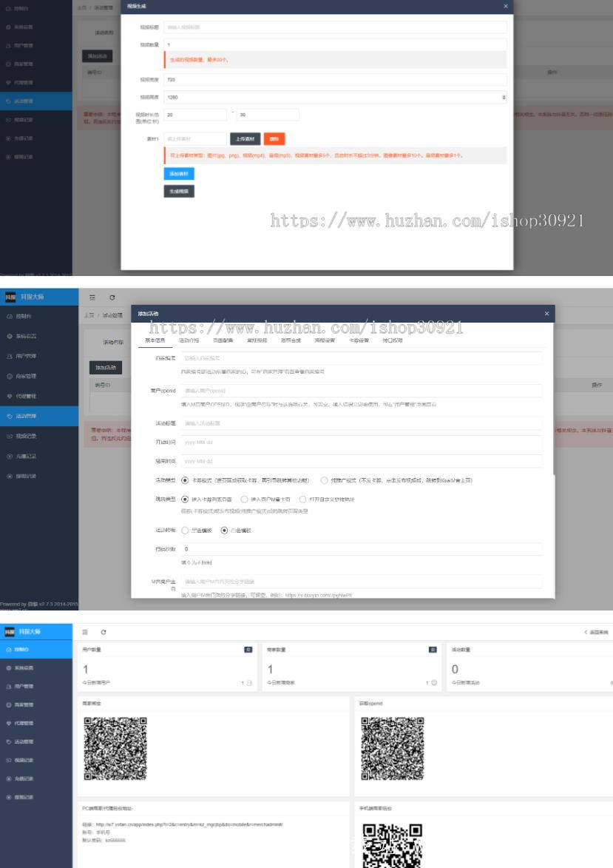Click the dashboard sidebar collapse hamburger icon
The height and width of the screenshot is (868, 613).
[x=84, y=632]
